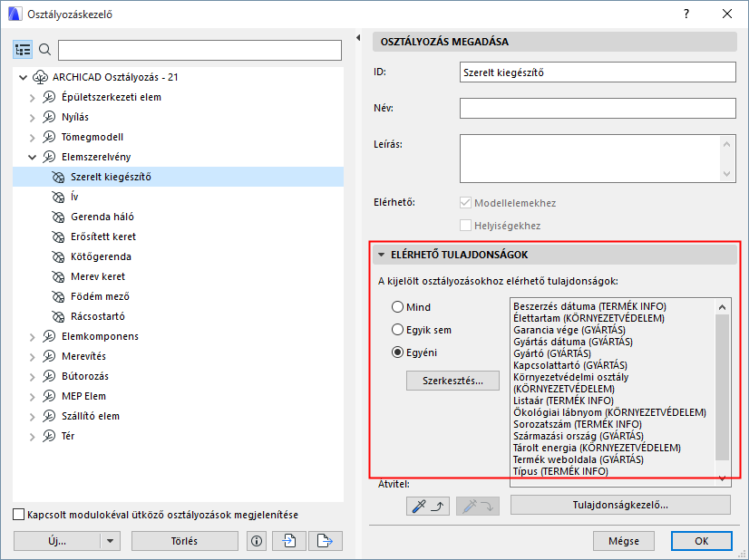Click the Új... button
This screenshot has height=560, width=749.
tap(57, 541)
